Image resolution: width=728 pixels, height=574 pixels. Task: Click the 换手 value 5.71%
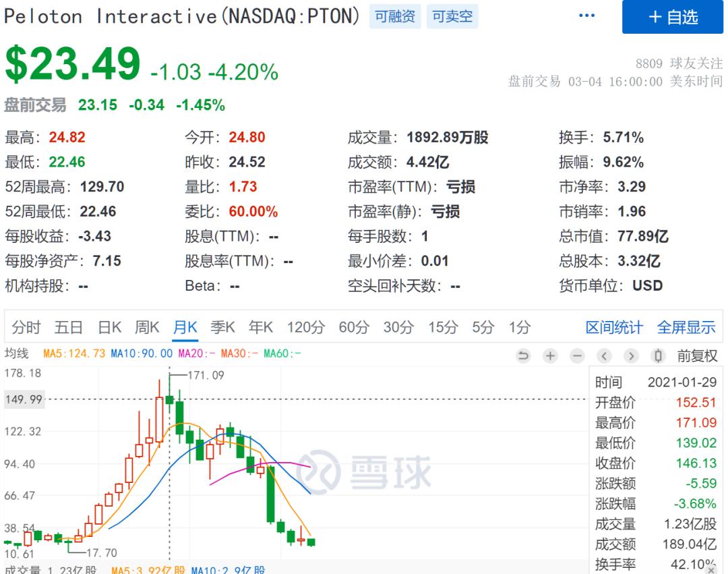coord(624,137)
